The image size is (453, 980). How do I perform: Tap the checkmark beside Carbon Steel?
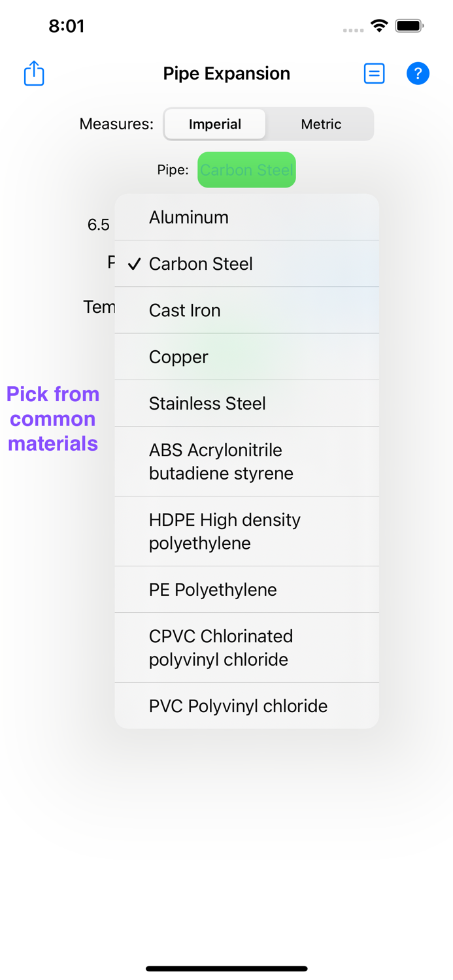tap(134, 263)
